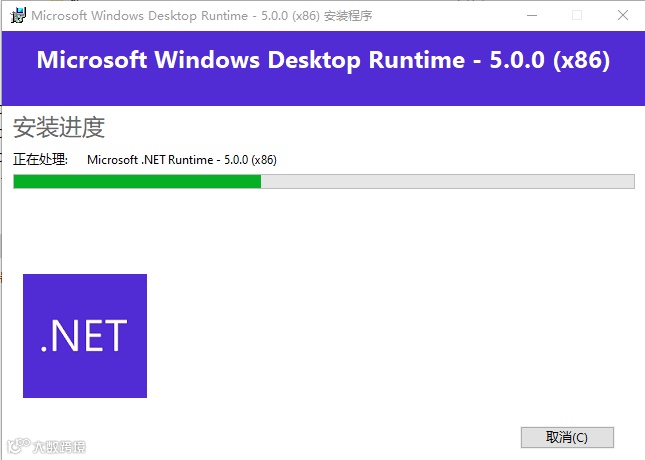Close the installer window
The width and height of the screenshot is (645, 460).
coord(623,15)
